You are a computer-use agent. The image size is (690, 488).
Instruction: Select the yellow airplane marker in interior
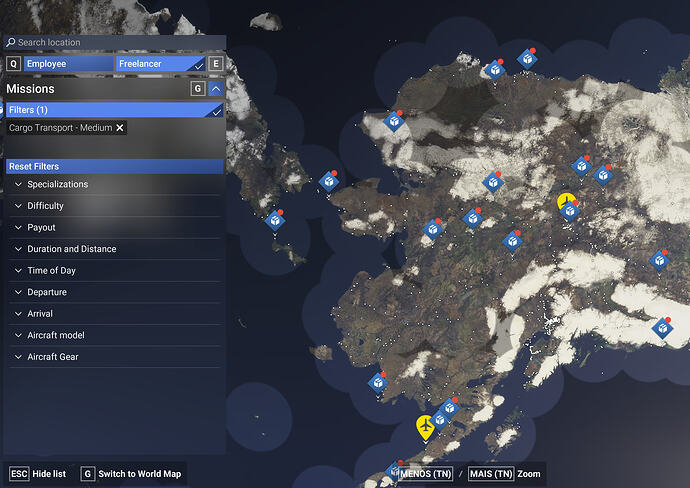coord(564,199)
